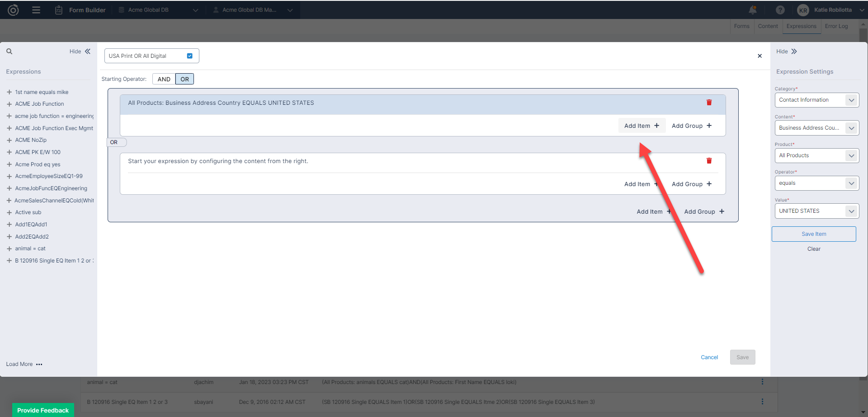Click the search magnifier icon in Expressions panel

[x=9, y=52]
